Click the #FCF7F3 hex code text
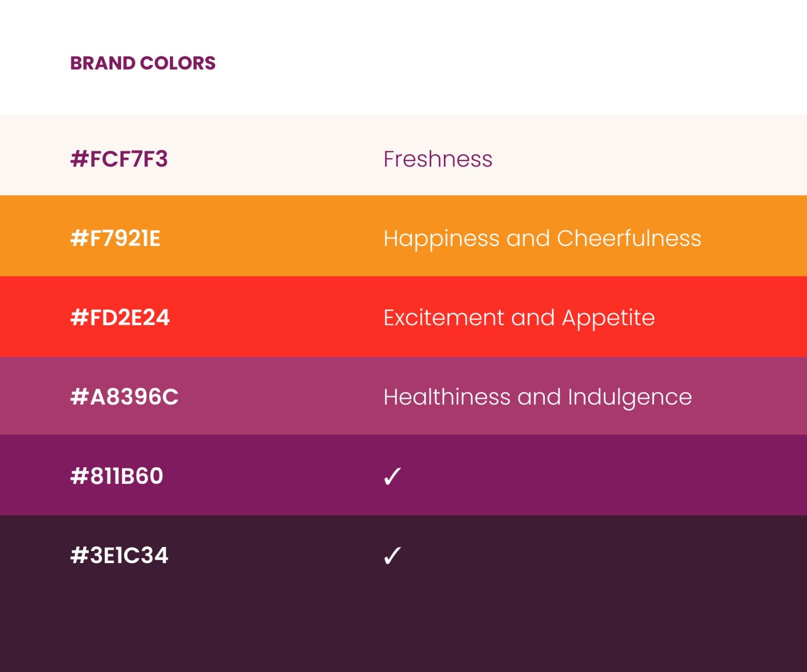Image resolution: width=807 pixels, height=672 pixels. point(119,159)
